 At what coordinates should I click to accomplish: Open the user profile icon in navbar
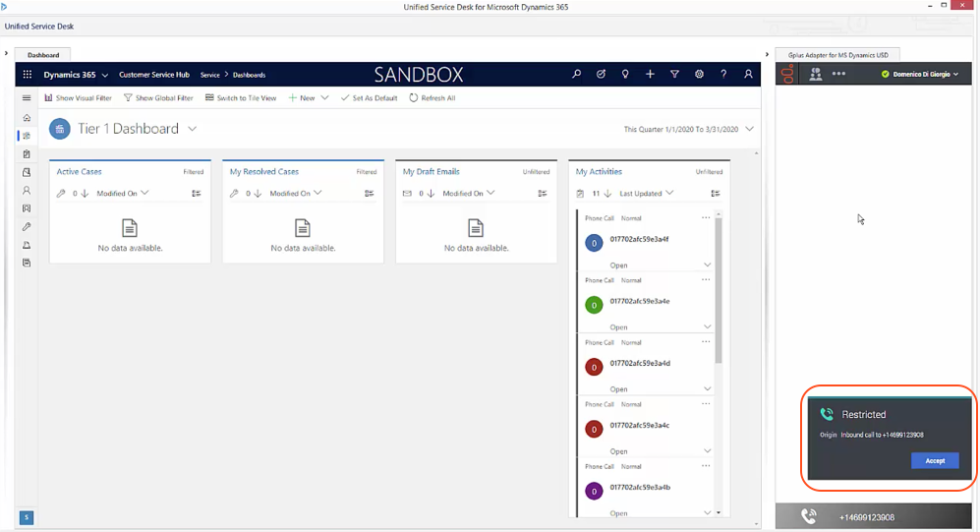point(748,74)
